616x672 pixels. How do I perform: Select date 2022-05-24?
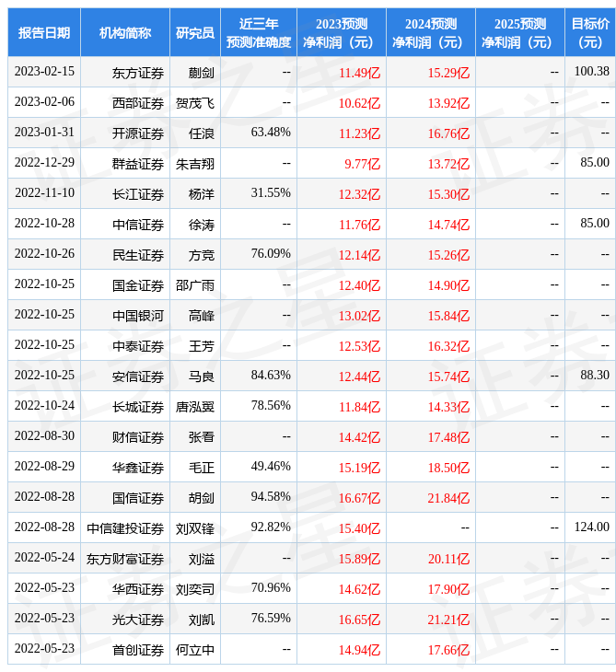tap(44, 557)
